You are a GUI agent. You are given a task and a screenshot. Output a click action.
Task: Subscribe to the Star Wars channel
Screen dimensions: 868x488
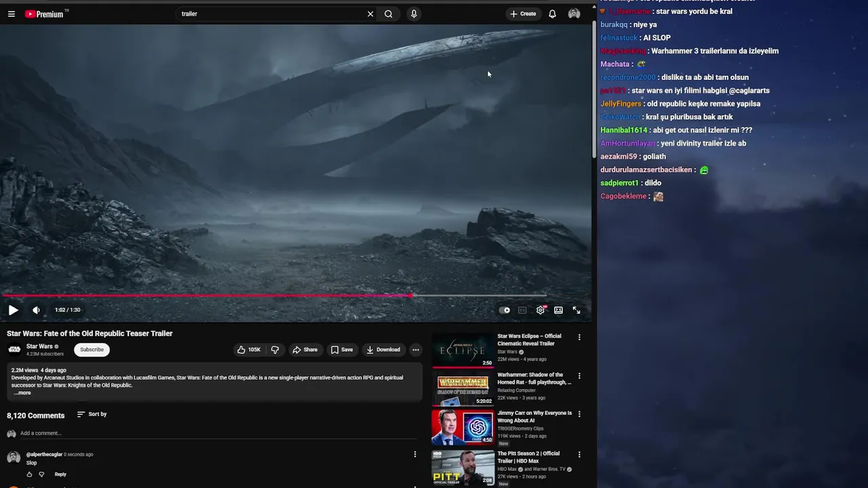coord(92,350)
